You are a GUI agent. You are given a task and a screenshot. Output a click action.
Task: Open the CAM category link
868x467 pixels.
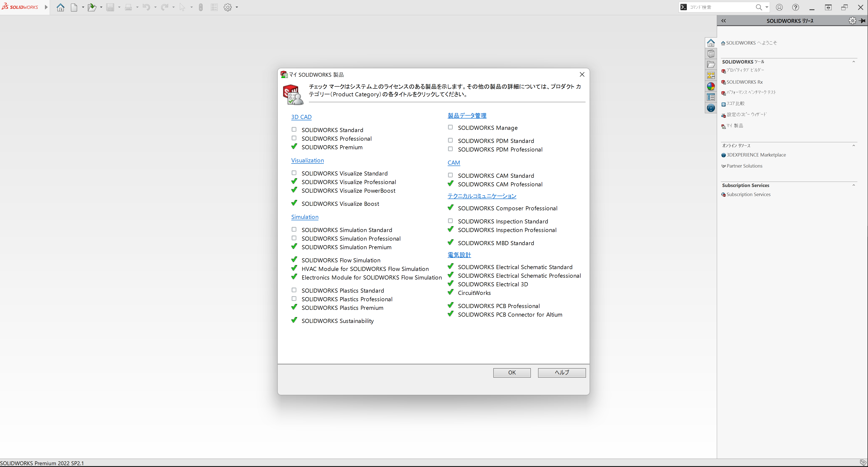454,163
